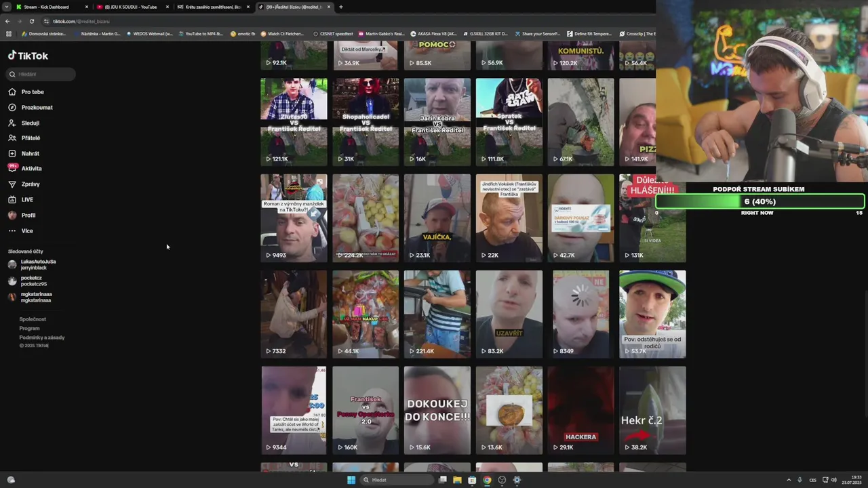
Task: Click the browser back arrow
Action: coord(7,21)
